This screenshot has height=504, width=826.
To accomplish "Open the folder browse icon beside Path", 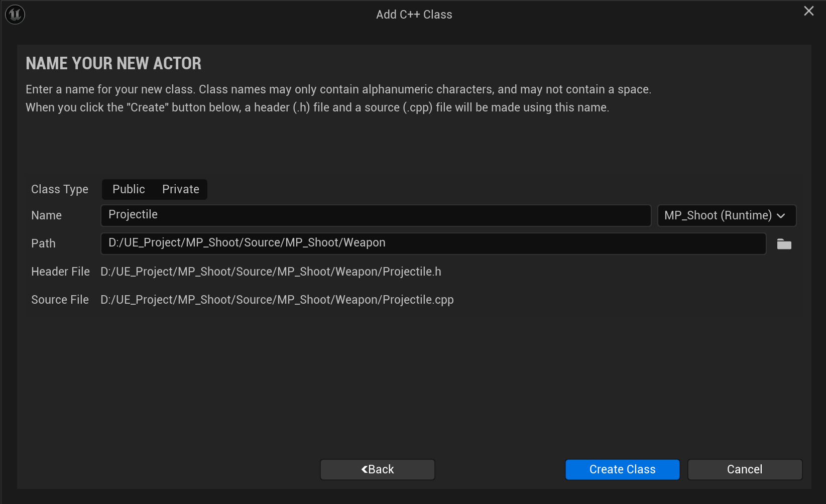I will point(784,244).
